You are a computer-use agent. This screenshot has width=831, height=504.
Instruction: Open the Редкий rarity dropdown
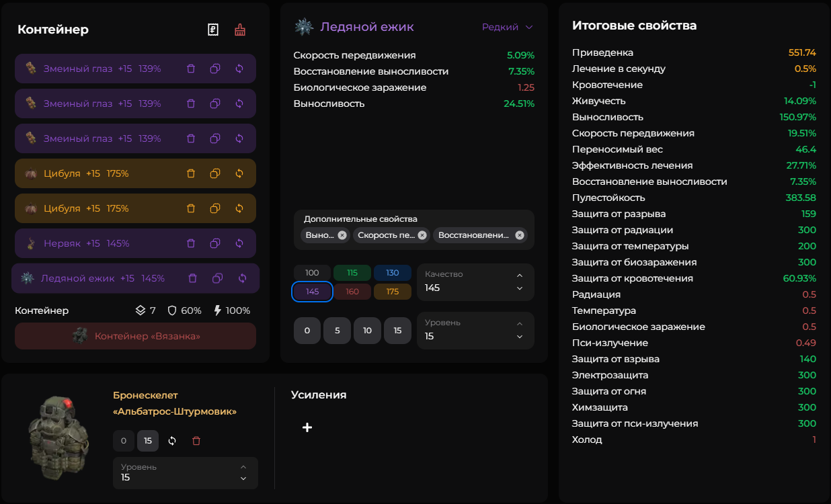coord(508,28)
